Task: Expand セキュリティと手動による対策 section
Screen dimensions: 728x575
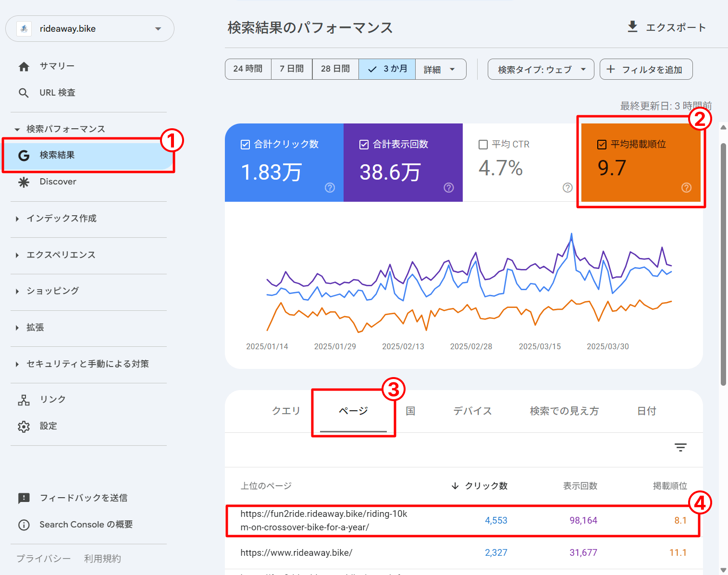Action: coord(17,364)
